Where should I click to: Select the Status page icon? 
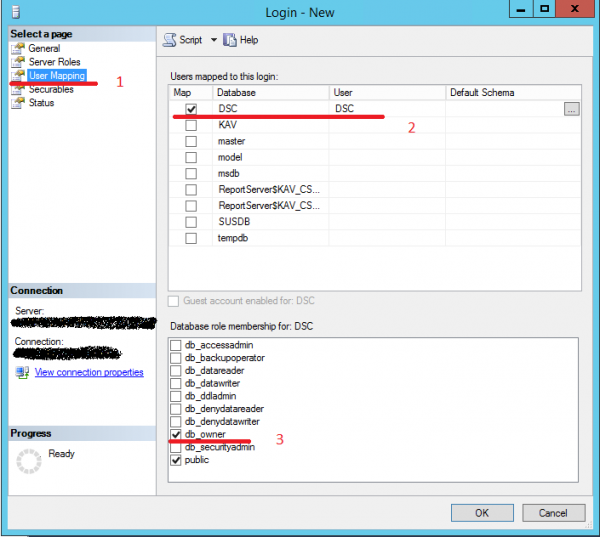point(17,103)
